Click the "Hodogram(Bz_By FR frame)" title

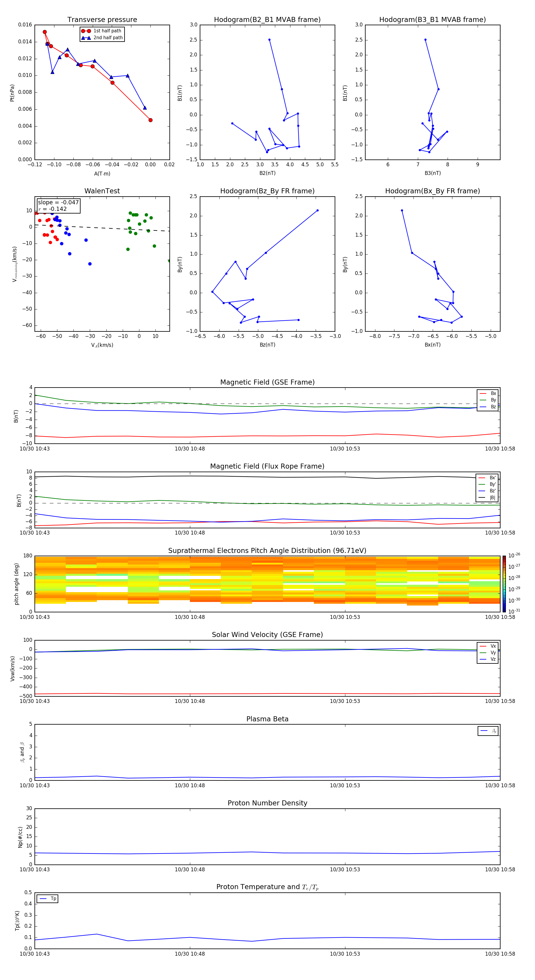[x=267, y=191]
